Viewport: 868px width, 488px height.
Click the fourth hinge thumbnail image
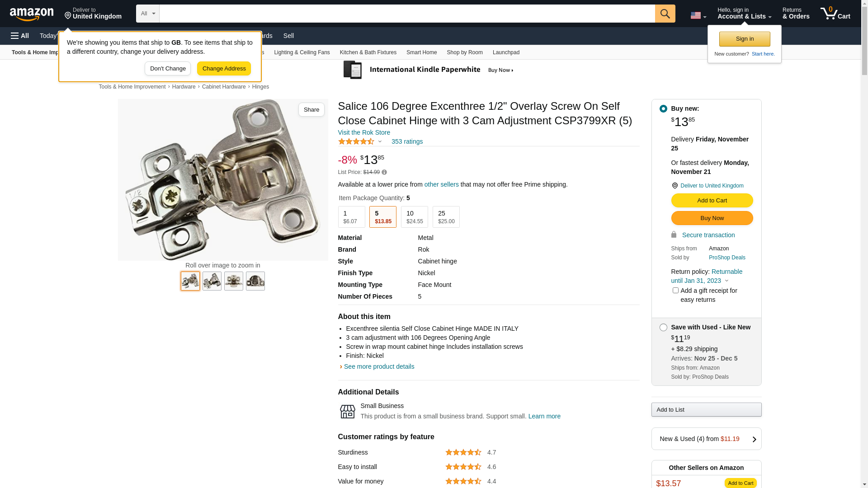click(x=255, y=281)
